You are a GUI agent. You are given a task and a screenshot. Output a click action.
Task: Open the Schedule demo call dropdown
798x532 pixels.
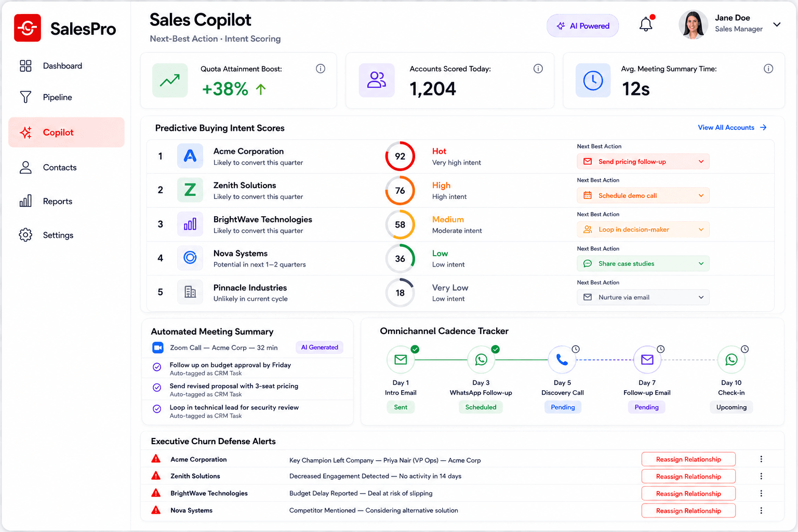click(643, 195)
